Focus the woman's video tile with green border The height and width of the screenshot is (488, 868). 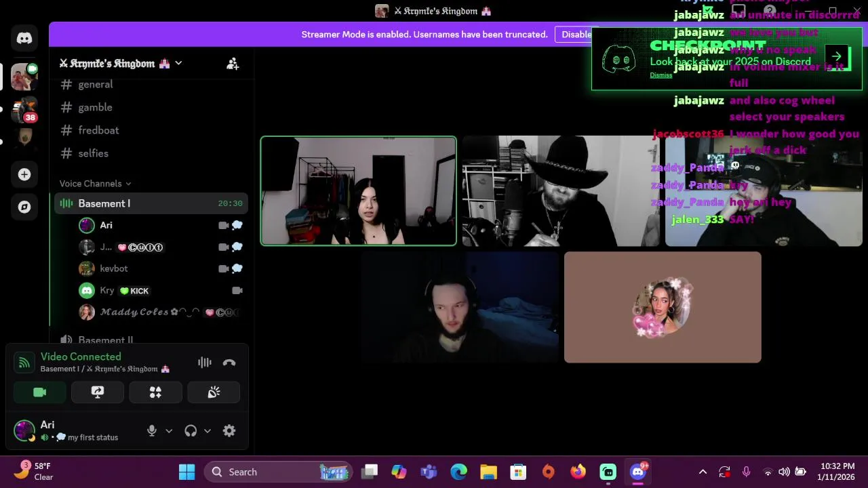[359, 191]
